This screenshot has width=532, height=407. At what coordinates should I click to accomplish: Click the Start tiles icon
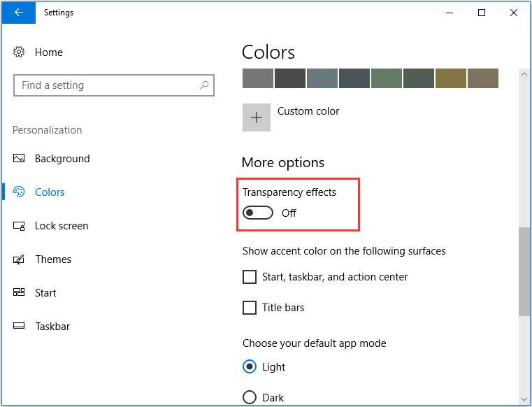pos(19,292)
